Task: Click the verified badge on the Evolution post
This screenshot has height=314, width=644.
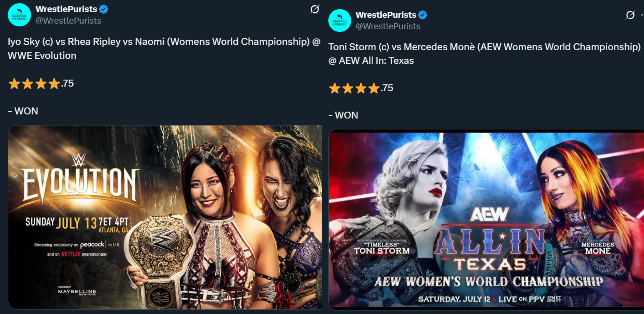Action: pos(104,9)
